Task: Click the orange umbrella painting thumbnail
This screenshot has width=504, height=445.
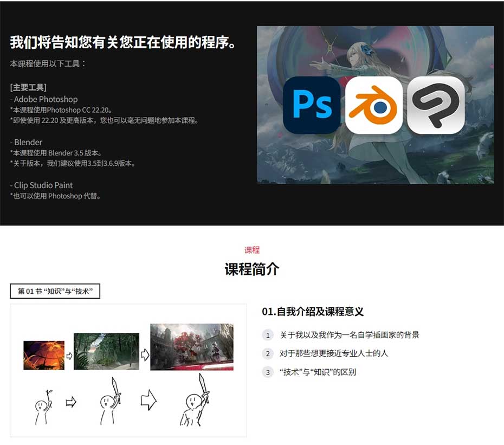Action: pos(44,355)
